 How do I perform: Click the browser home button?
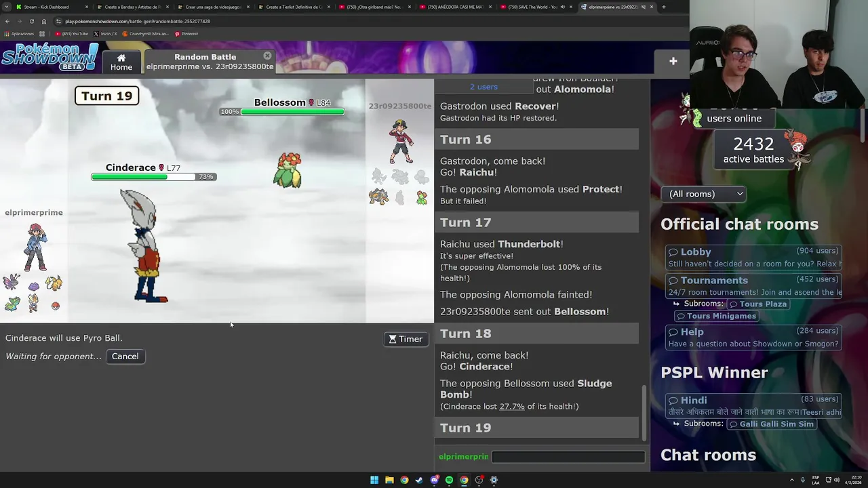point(44,21)
